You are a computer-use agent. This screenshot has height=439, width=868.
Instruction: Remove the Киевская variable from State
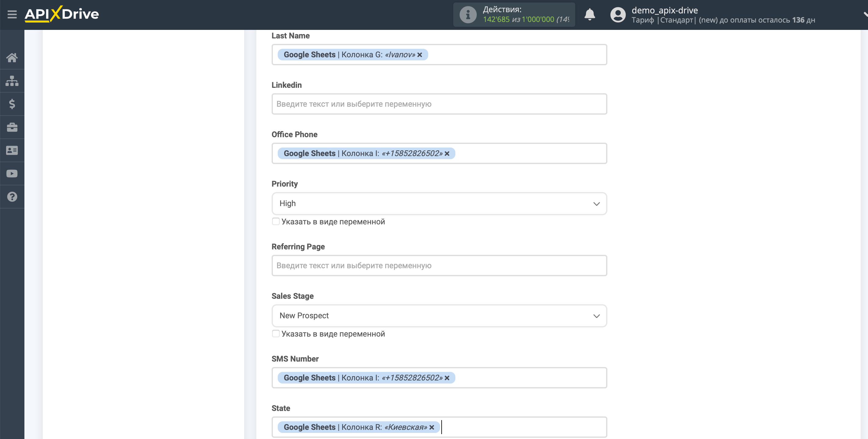point(432,427)
